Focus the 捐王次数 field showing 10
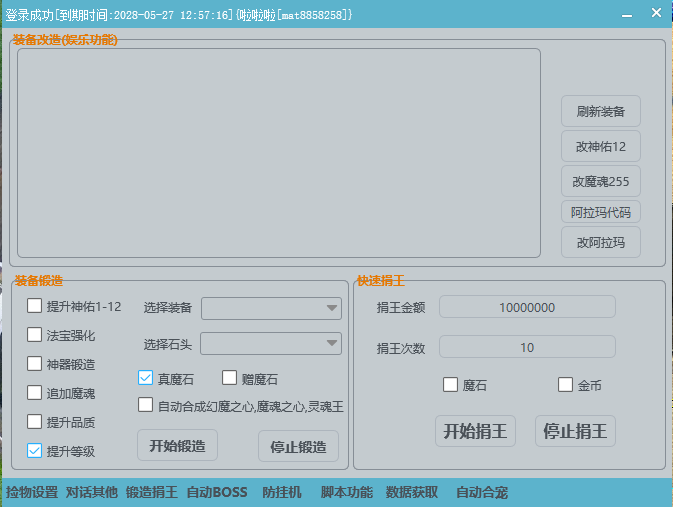The width and height of the screenshot is (673, 507). 527,347
